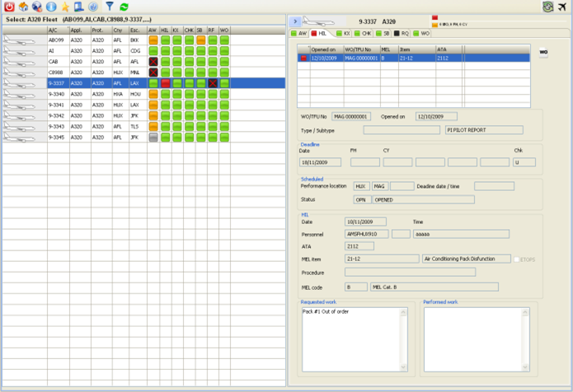The image size is (573, 392).
Task: Sort MEL table by Opened on column
Action: pos(325,49)
